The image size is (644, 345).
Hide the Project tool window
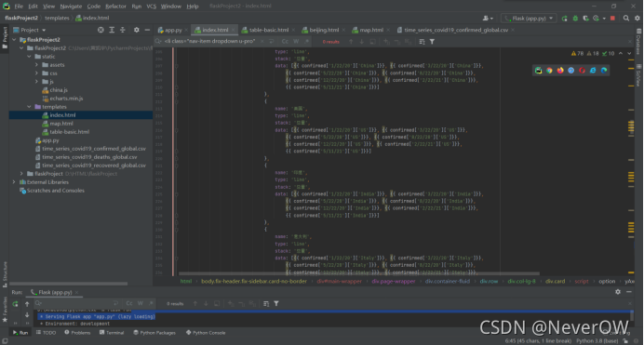pyautogui.click(x=147, y=30)
